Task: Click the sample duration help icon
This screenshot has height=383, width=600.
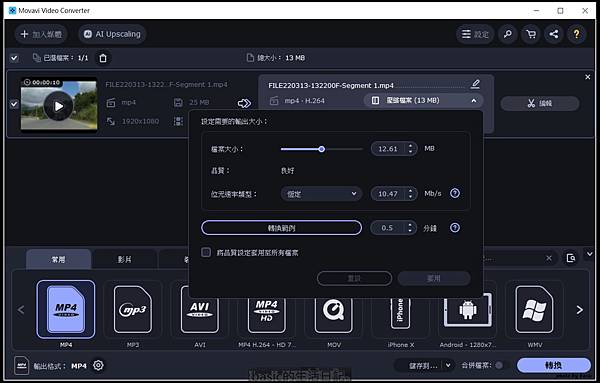Action: [x=455, y=228]
